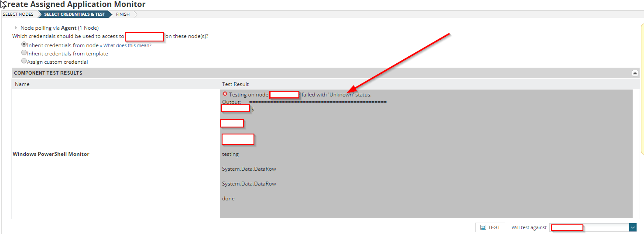Collapse the Component Test Results panel
Viewport: 644px width, 234px height.
click(x=635, y=73)
